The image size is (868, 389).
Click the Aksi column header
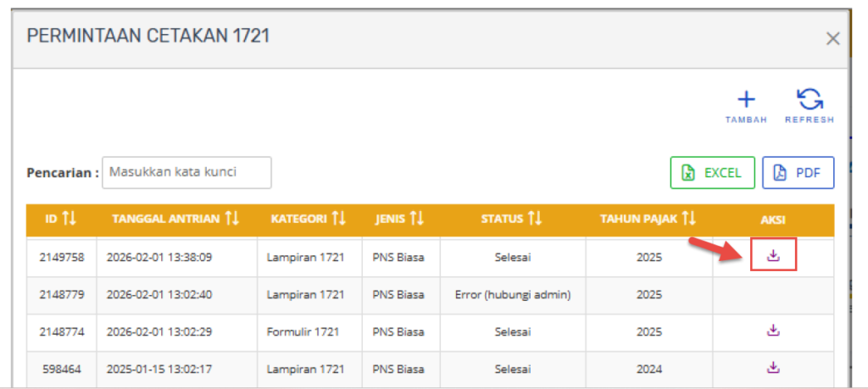pyautogui.click(x=772, y=220)
